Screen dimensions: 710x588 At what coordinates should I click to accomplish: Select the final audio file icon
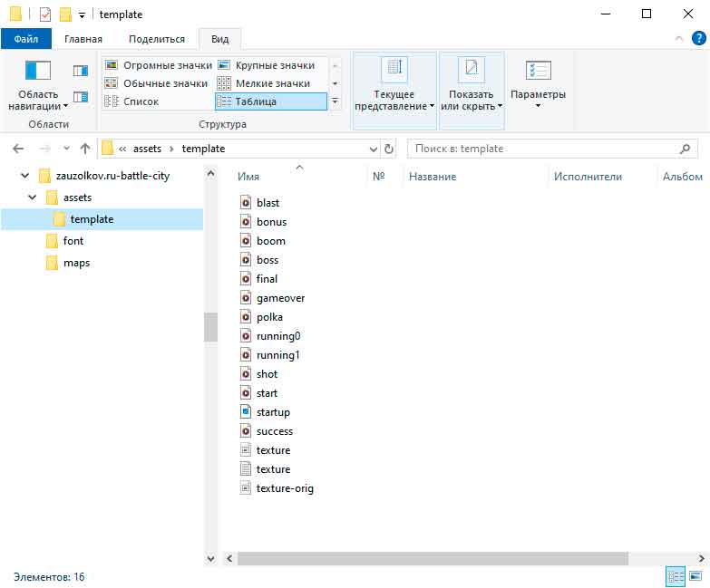(x=246, y=279)
